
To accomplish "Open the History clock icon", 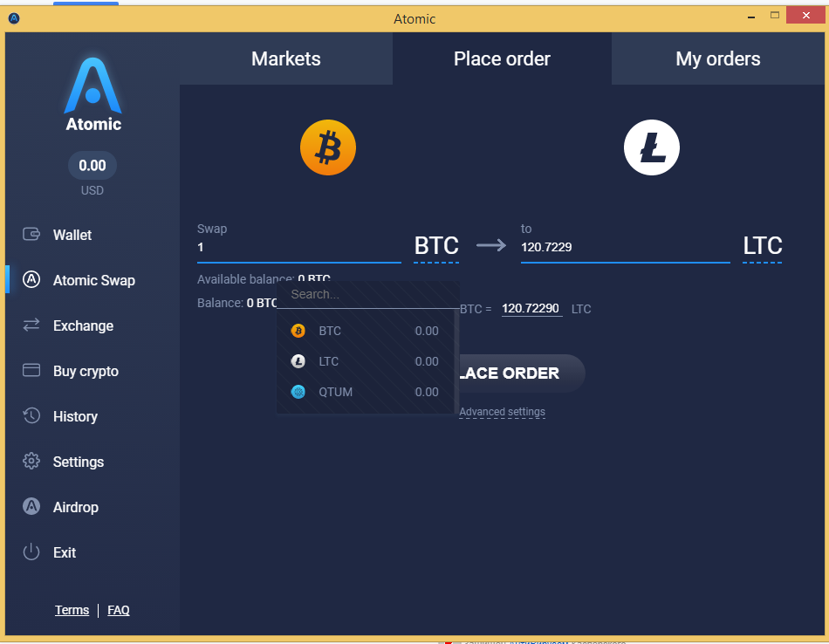I will click(31, 415).
